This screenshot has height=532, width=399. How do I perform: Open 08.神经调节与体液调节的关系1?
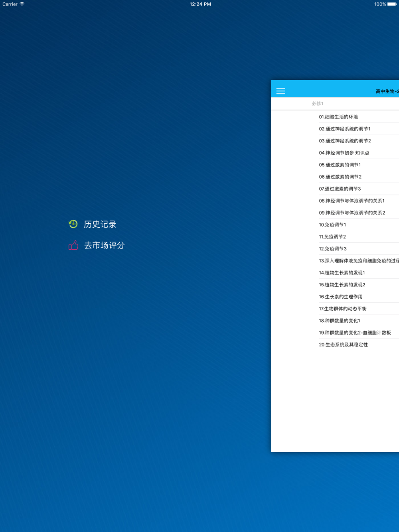coord(352,201)
